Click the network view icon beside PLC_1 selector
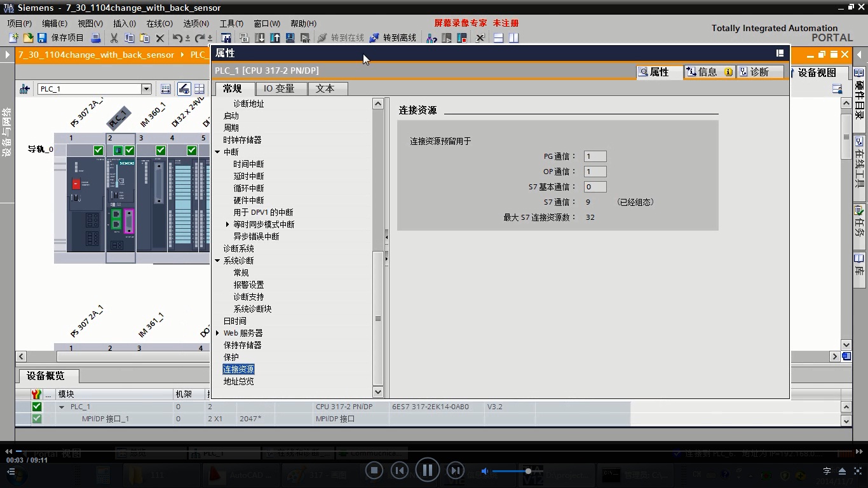 coord(25,89)
